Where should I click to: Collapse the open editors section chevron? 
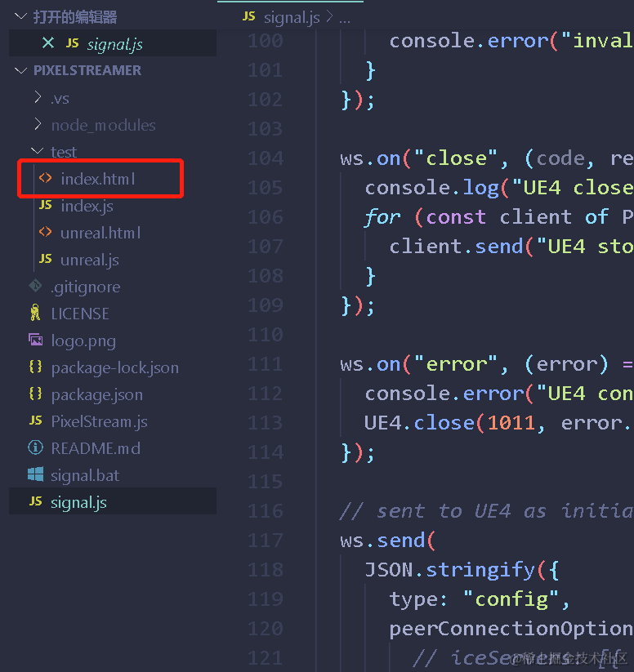[20, 16]
